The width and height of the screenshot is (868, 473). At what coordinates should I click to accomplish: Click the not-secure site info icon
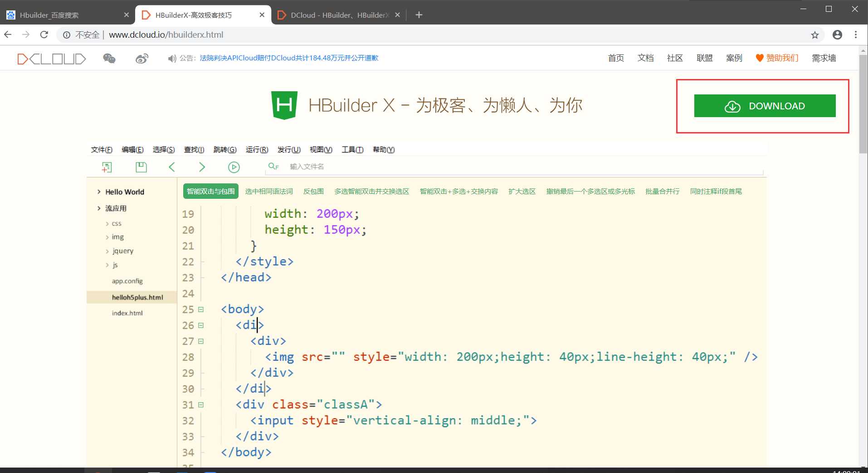click(67, 35)
